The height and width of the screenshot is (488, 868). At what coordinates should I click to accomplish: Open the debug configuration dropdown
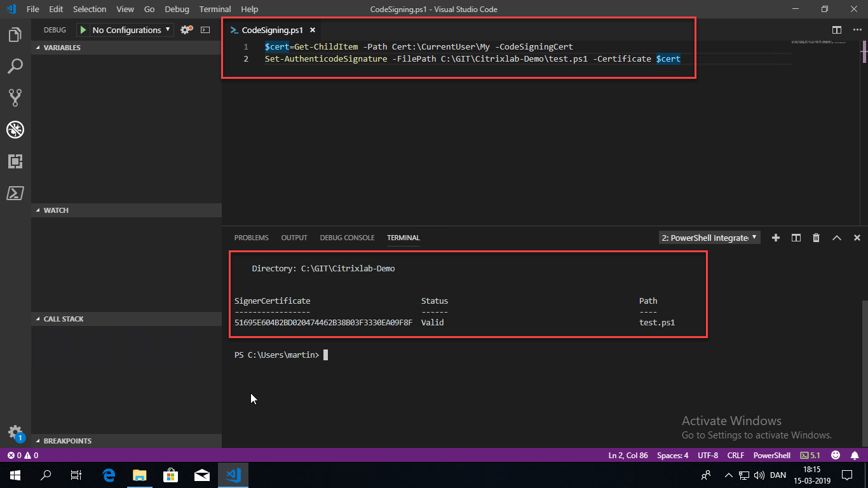tap(132, 30)
